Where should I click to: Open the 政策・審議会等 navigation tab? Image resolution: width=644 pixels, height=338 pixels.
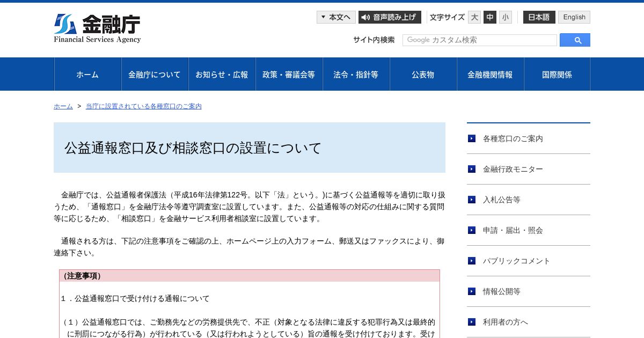[x=289, y=75]
